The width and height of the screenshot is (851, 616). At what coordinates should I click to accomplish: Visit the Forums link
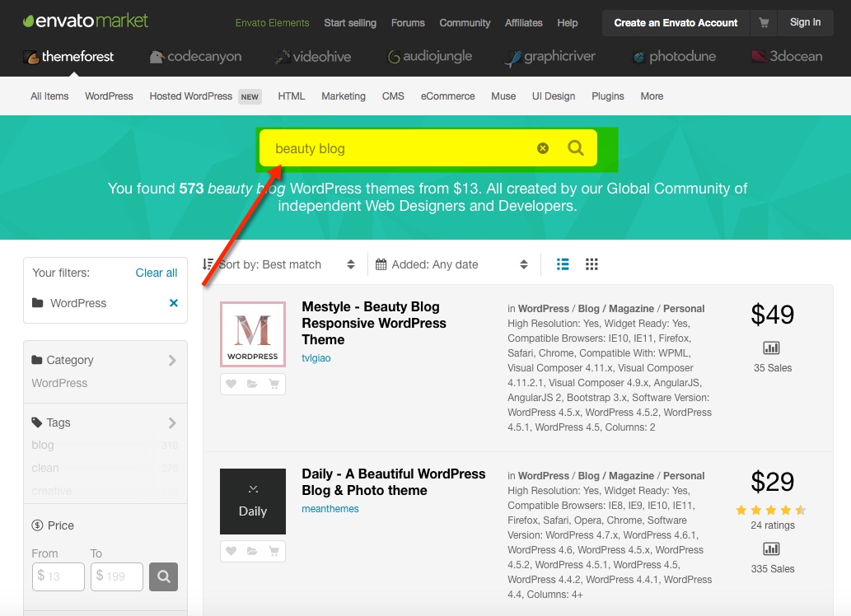(408, 23)
